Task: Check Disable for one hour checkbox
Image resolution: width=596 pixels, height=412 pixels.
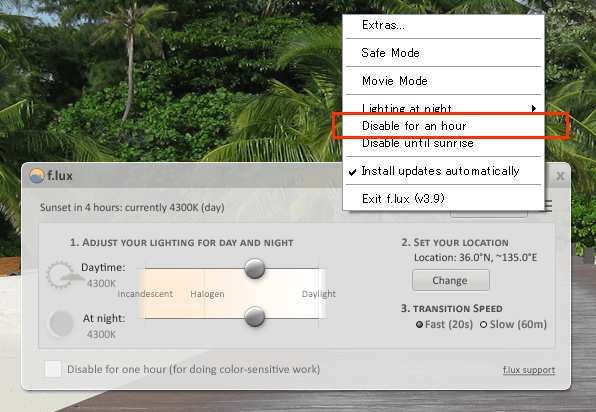Action: click(x=53, y=369)
